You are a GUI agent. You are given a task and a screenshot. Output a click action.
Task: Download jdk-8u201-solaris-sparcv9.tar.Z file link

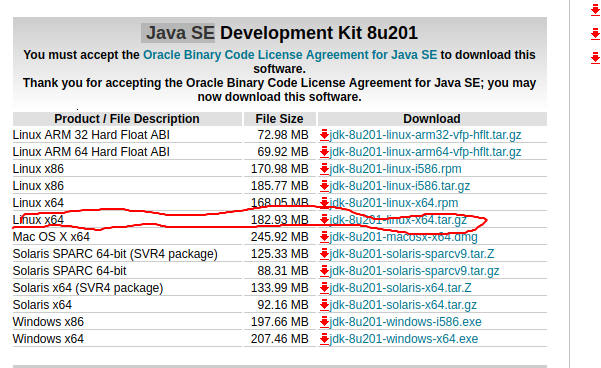click(412, 254)
